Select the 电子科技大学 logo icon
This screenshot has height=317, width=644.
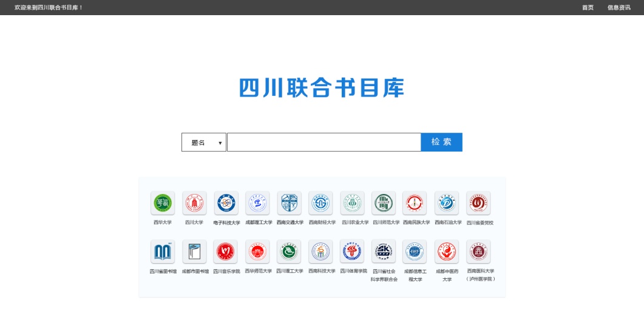[x=226, y=203]
